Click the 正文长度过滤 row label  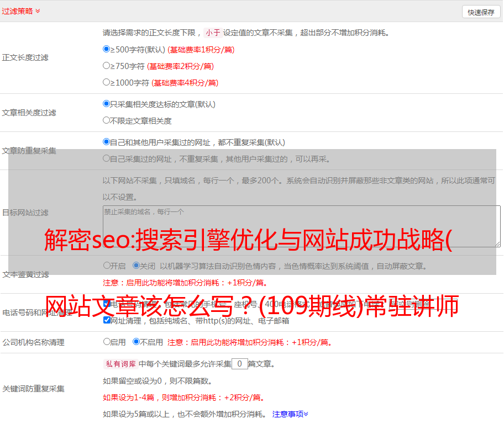tap(25, 58)
